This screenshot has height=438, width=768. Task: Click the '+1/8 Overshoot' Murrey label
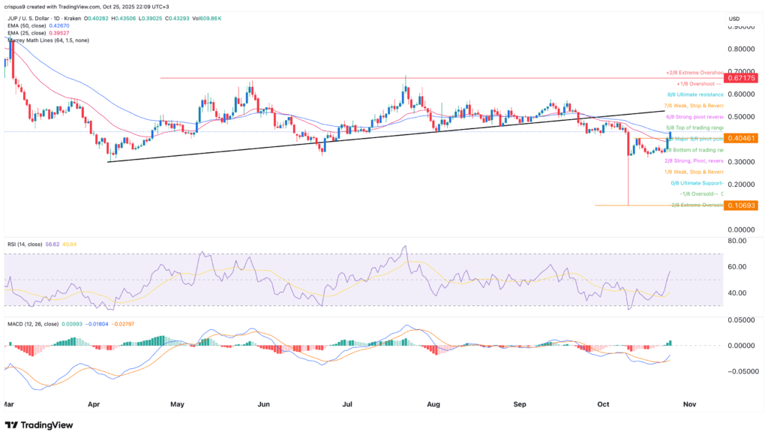[x=700, y=84]
